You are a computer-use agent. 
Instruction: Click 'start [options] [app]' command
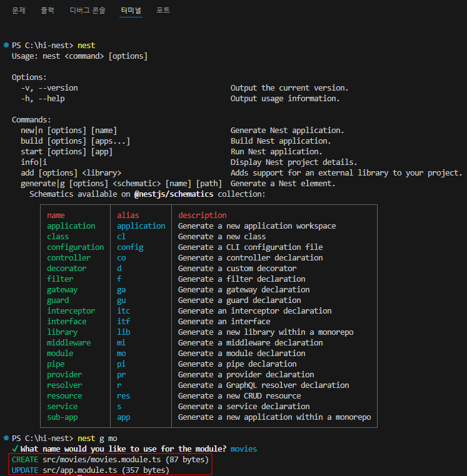coord(66,152)
